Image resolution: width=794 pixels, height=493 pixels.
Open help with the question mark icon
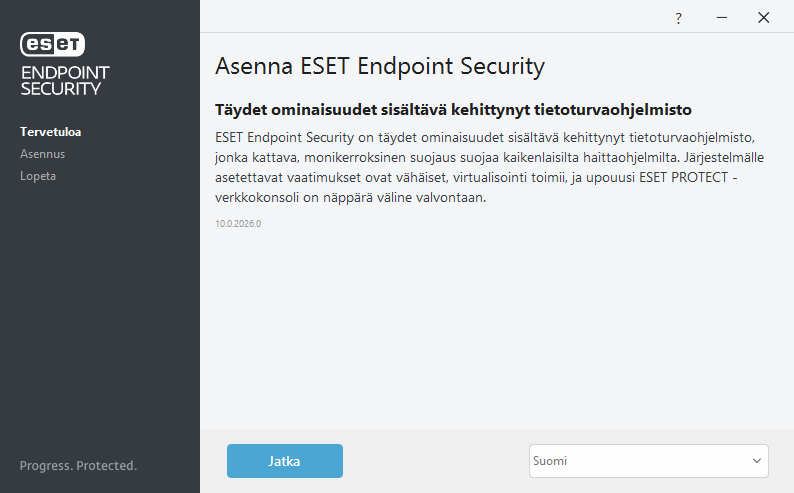pyautogui.click(x=678, y=18)
